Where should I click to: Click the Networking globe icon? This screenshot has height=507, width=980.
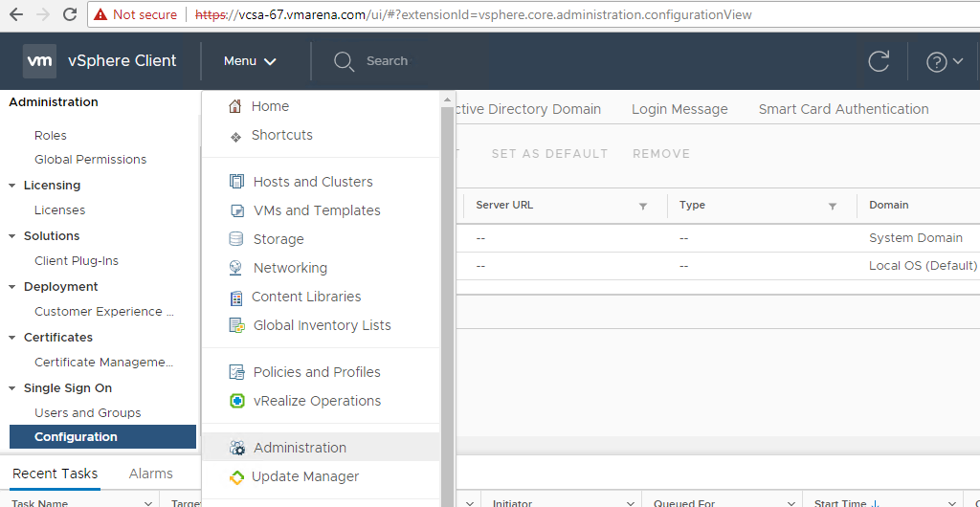pos(236,268)
